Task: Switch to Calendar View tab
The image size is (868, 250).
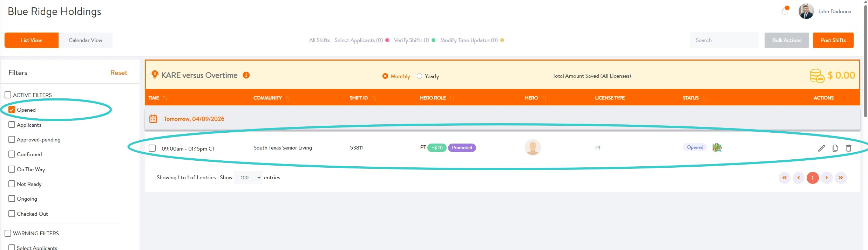Action: [x=86, y=40]
